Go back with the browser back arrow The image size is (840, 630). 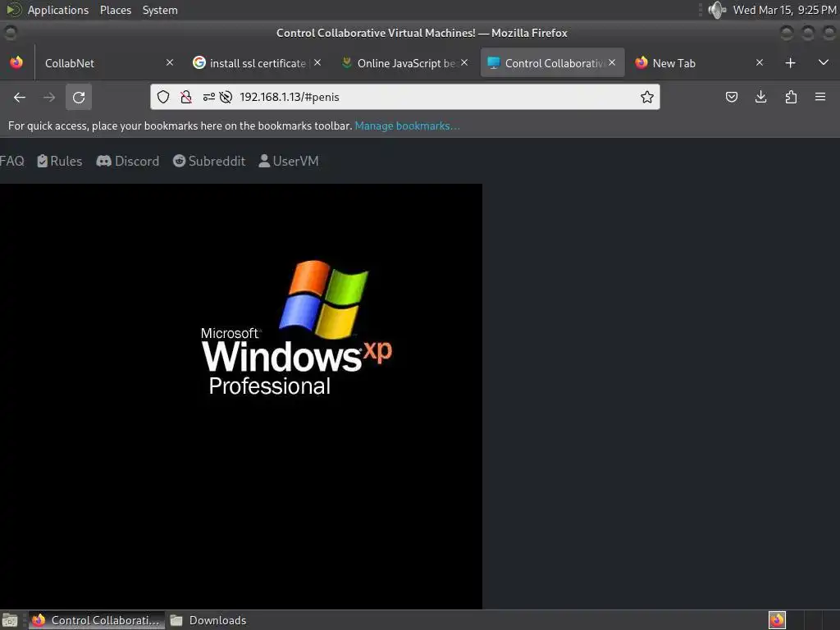(x=20, y=97)
